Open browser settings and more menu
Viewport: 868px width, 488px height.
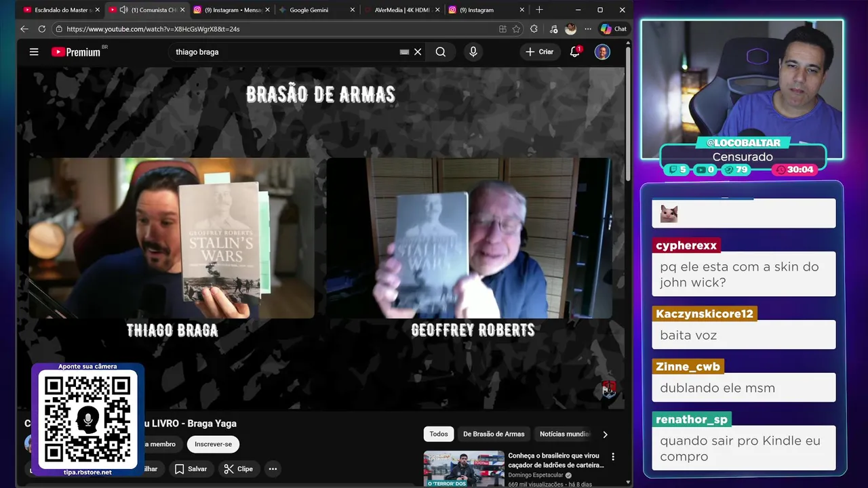[x=587, y=29]
